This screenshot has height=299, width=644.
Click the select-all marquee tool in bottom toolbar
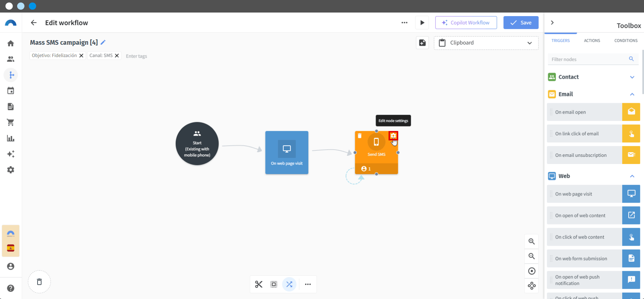[274, 284]
